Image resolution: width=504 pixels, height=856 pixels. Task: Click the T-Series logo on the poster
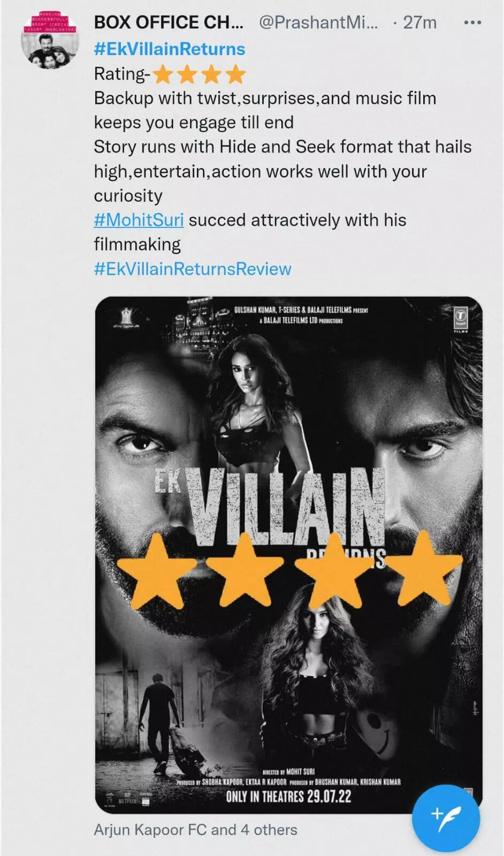tap(461, 319)
